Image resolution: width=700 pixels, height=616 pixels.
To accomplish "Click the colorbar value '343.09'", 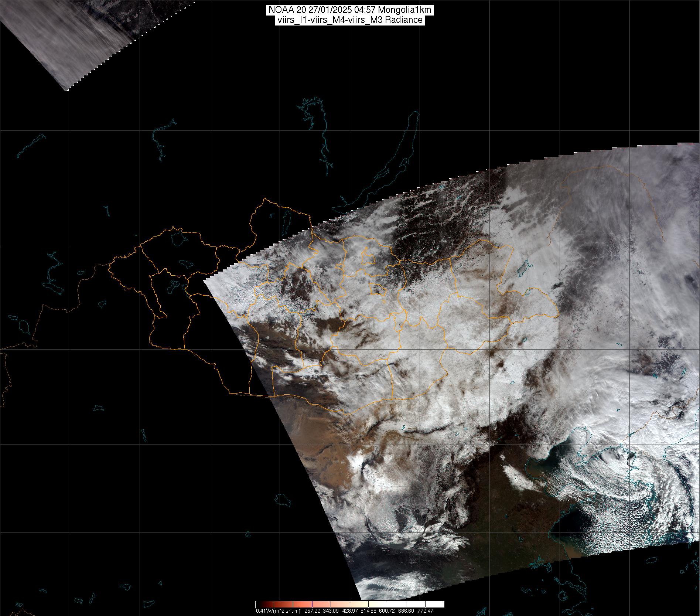I will click(x=331, y=611).
